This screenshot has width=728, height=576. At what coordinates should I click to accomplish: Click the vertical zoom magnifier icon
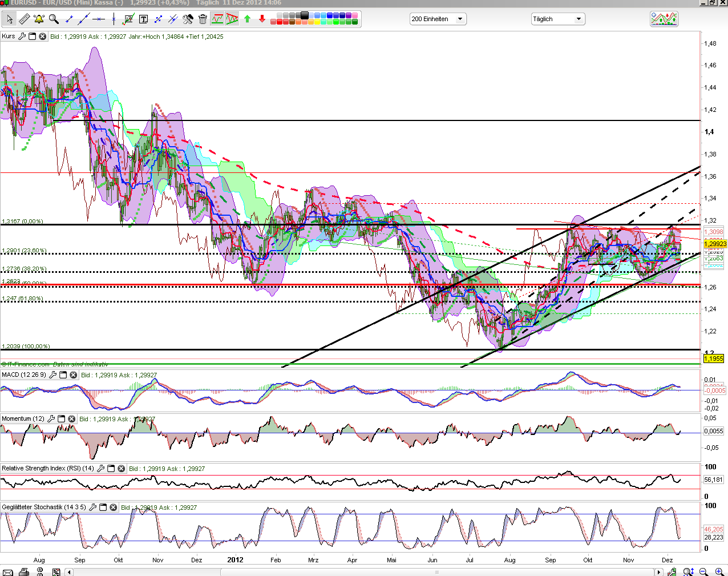coord(689,571)
